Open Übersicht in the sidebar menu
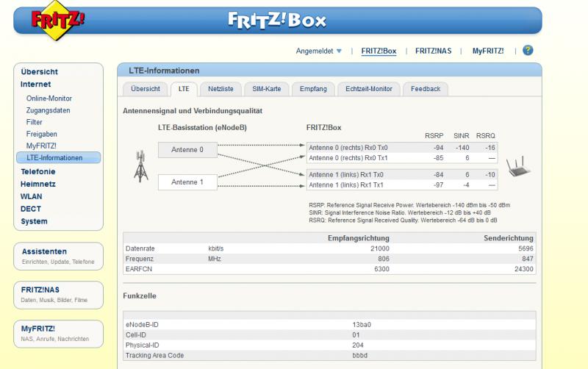 pyautogui.click(x=40, y=71)
